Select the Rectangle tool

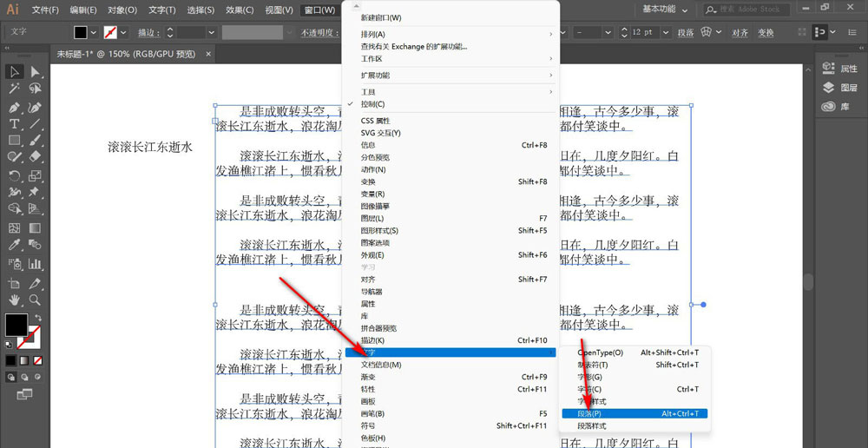pos(15,141)
